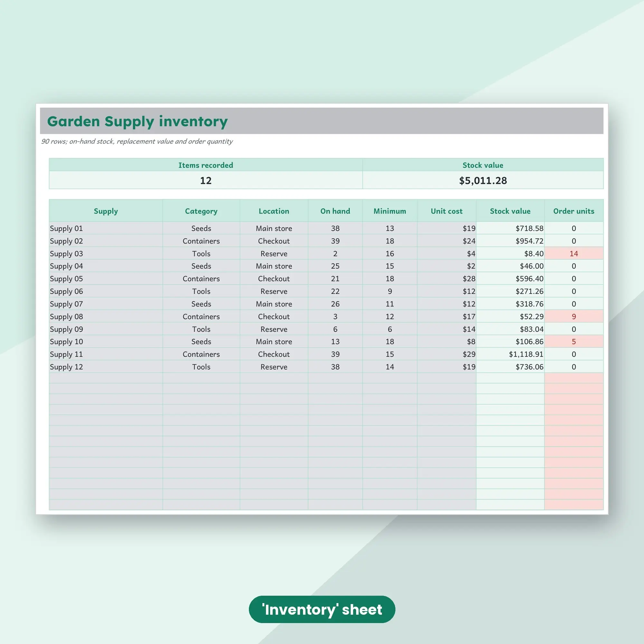Viewport: 644px width, 644px height.
Task: Click Supply 03's on hand value 2
Action: coord(335,254)
